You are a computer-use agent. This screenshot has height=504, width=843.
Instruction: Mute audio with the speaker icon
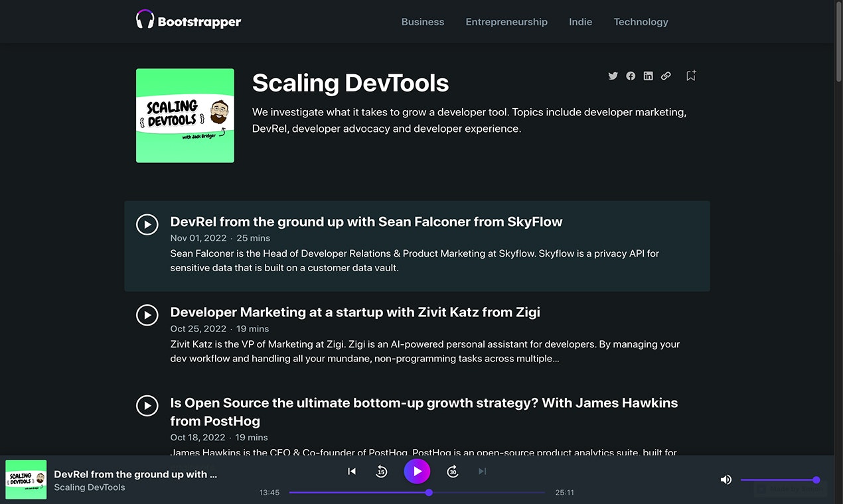[x=726, y=479]
